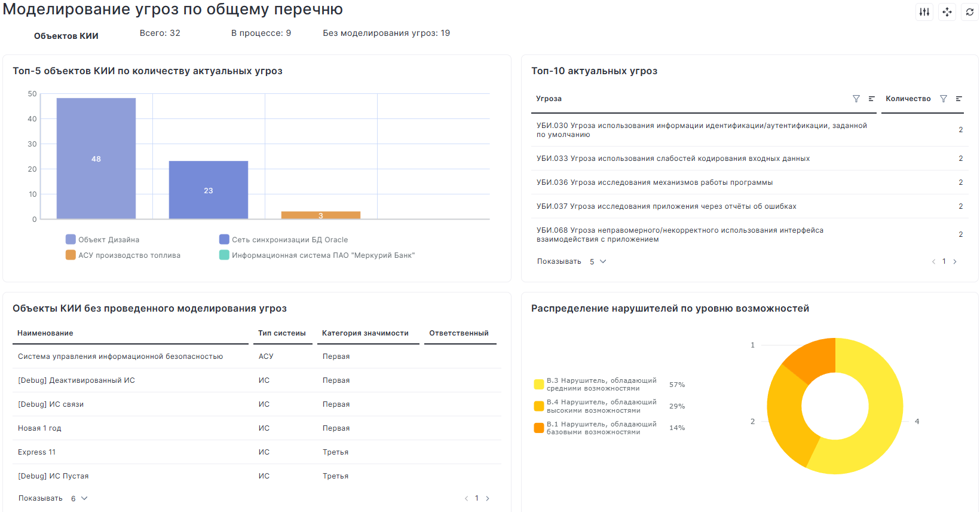Select threat УБИ.033 row in table
The image size is (980, 512).
673,159
